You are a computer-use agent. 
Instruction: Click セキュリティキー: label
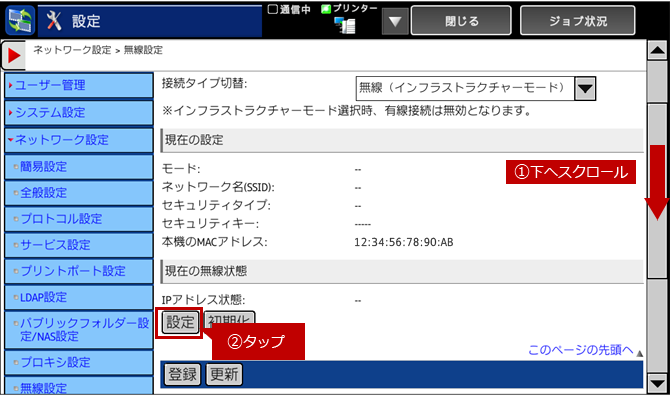pyautogui.click(x=210, y=223)
